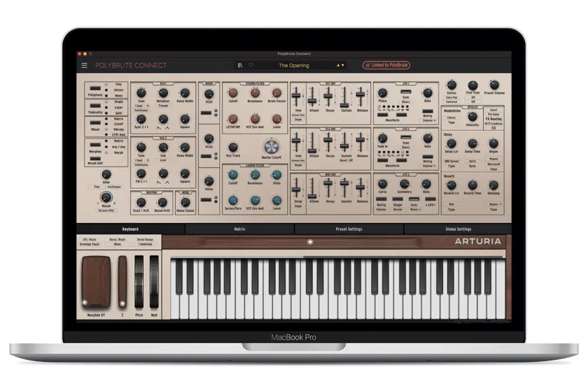This screenshot has width=588, height=374.
Task: Toggle the VCO1 mixer filter routing button
Action: pos(206,113)
